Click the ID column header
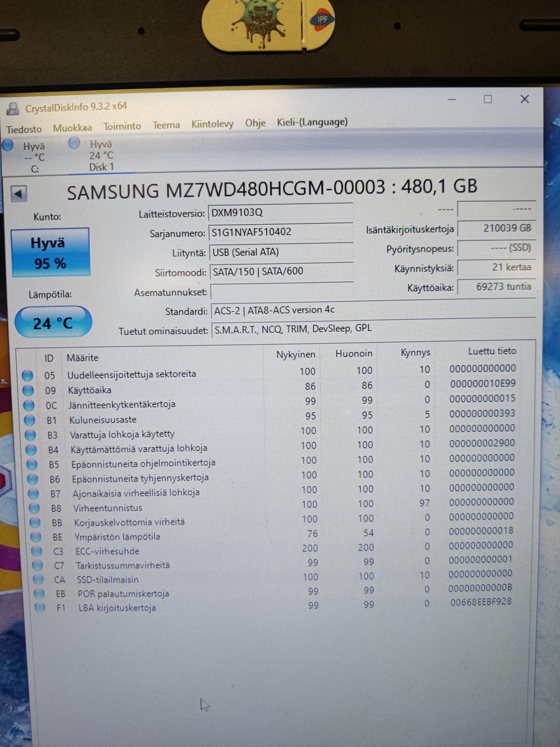The height and width of the screenshot is (747, 560). click(49, 358)
